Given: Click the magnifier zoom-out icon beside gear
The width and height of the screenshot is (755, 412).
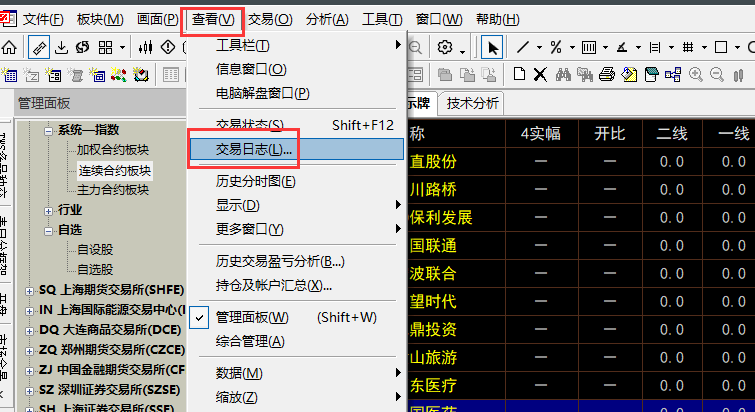Looking at the screenshot, I should (x=415, y=47).
